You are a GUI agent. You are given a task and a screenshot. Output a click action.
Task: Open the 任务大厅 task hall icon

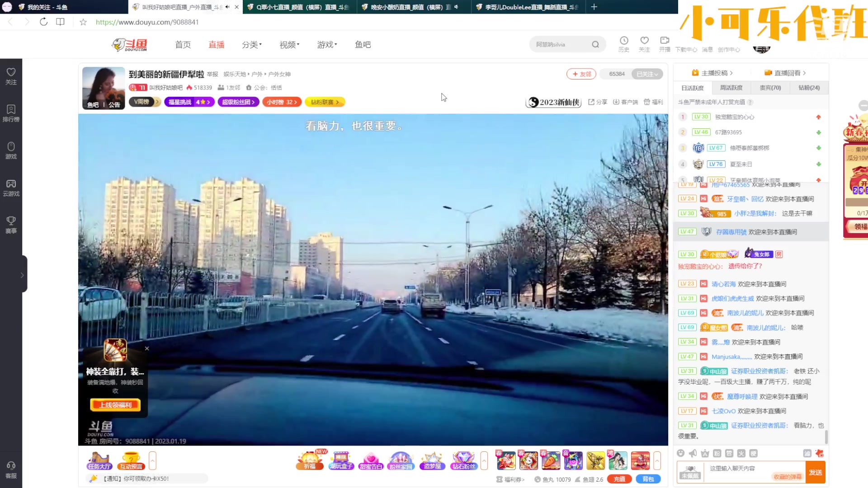click(x=99, y=460)
